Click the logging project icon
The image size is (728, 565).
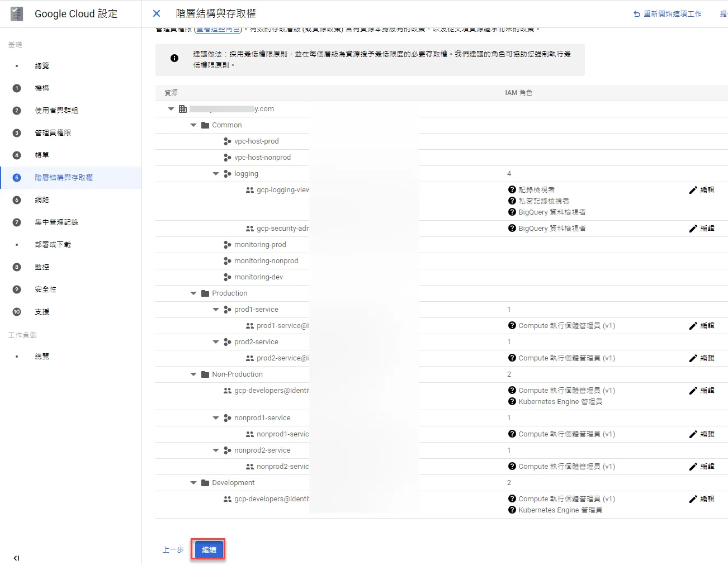pos(228,174)
